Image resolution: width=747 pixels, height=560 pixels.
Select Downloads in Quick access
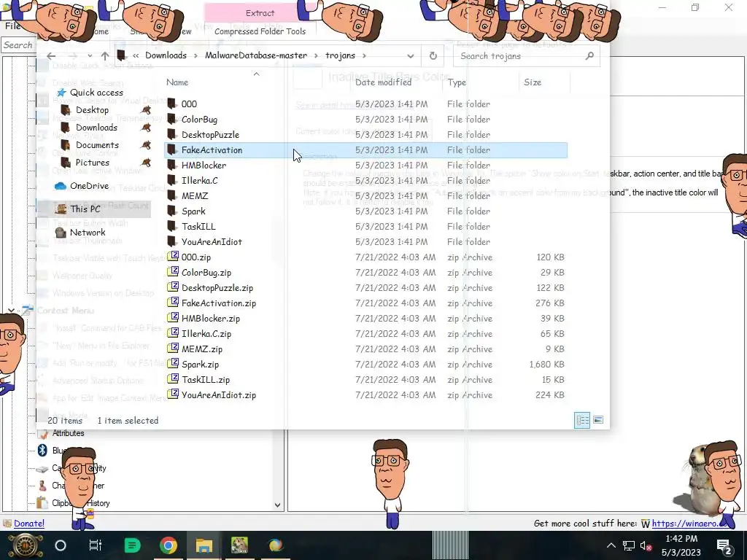96,127
